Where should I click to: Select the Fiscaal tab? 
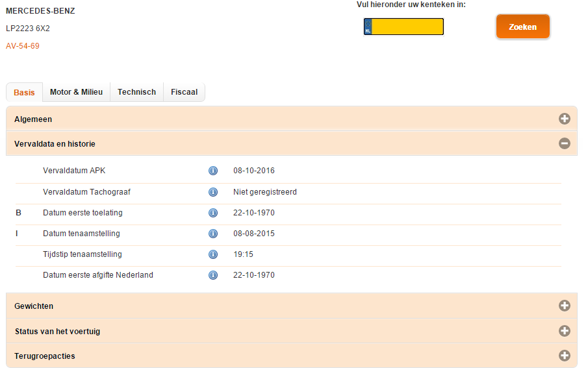click(184, 92)
